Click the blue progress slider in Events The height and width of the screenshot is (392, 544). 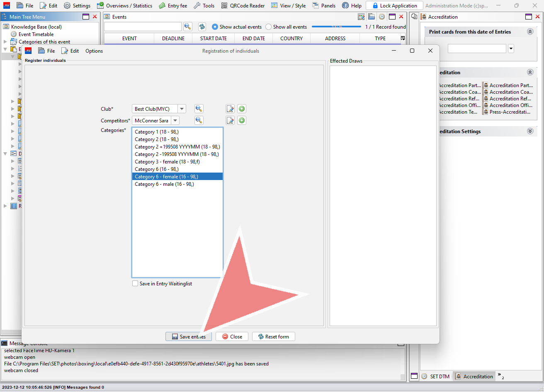coord(336,27)
